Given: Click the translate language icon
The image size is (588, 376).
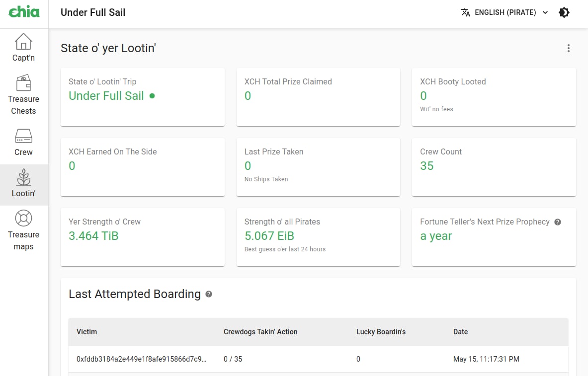Looking at the screenshot, I should pyautogui.click(x=465, y=12).
